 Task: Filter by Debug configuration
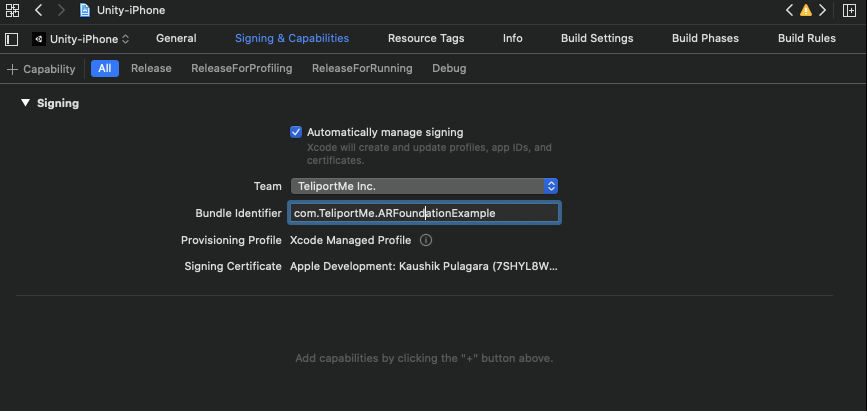pyautogui.click(x=449, y=69)
